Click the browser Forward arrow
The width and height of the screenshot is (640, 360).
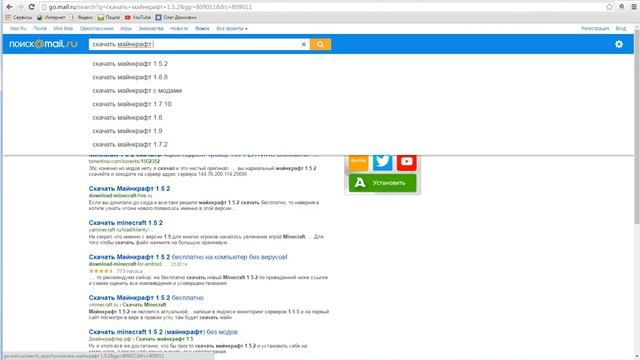(x=20, y=7)
